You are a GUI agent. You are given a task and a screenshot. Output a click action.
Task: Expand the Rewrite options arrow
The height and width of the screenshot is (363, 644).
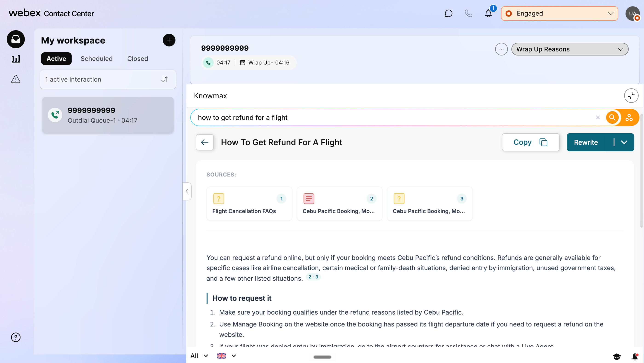[x=624, y=142]
